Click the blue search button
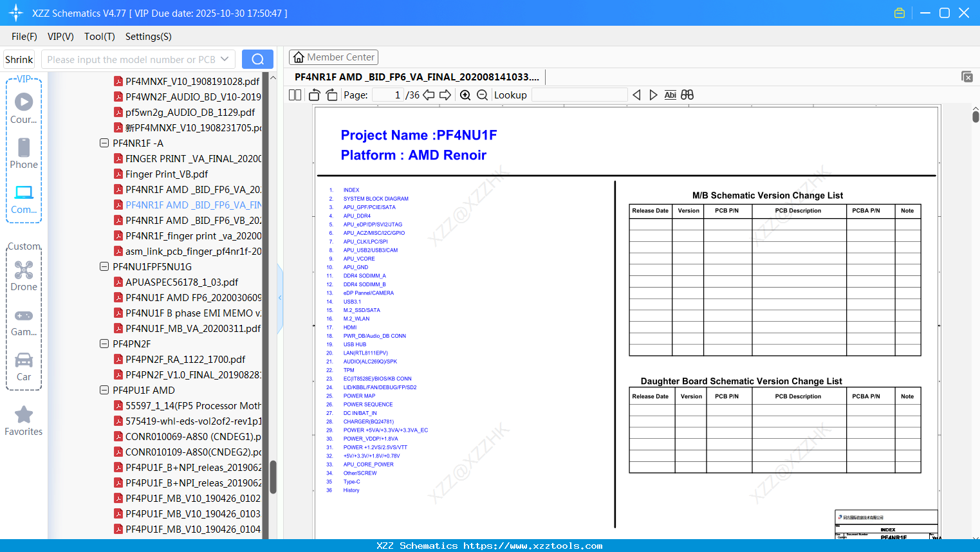 257,59
